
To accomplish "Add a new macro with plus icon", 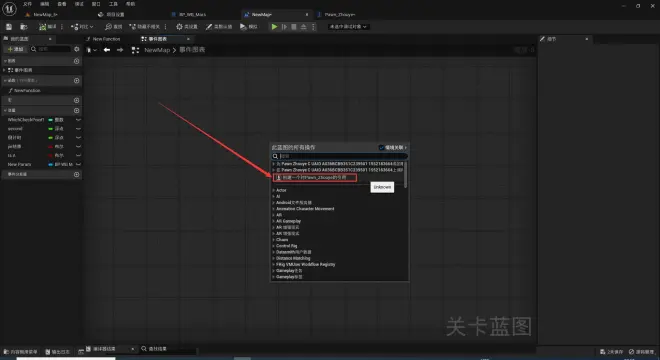I will coord(77,100).
